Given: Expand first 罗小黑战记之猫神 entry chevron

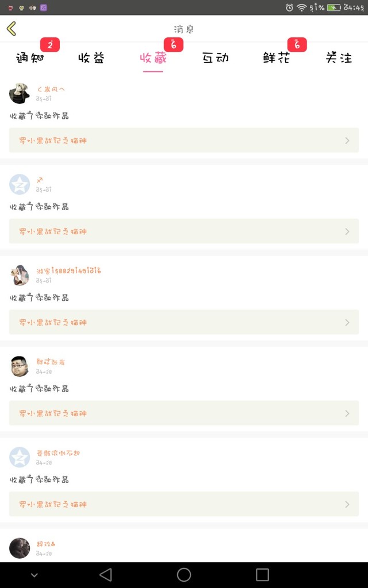Looking at the screenshot, I should tap(347, 140).
